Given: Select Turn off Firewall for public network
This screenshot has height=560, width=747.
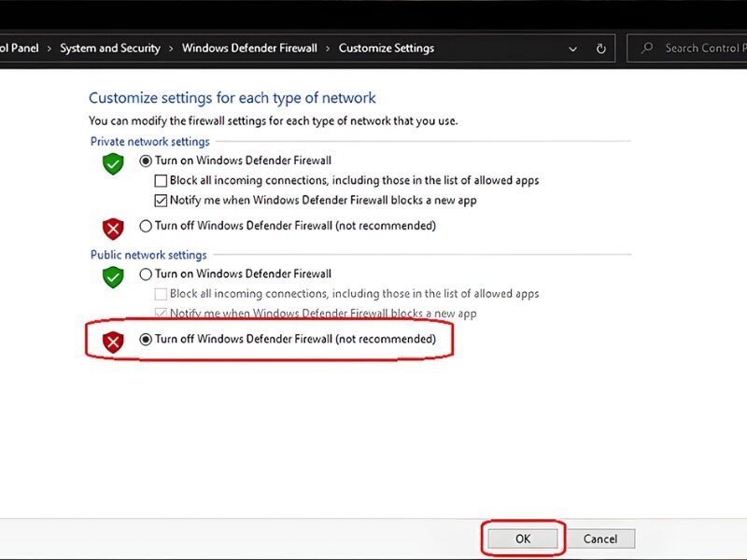Looking at the screenshot, I should click(x=146, y=340).
